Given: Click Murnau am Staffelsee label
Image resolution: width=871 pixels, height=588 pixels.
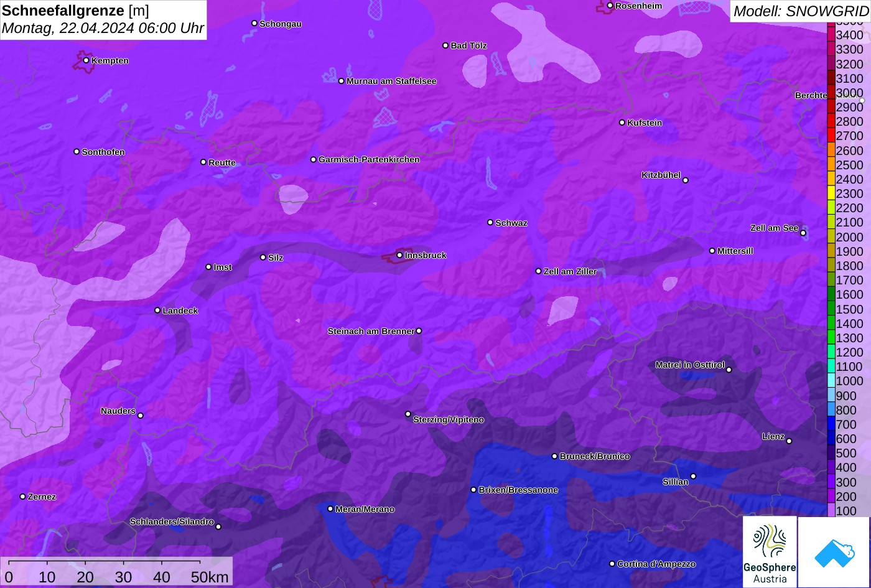Looking at the screenshot, I should tap(391, 81).
